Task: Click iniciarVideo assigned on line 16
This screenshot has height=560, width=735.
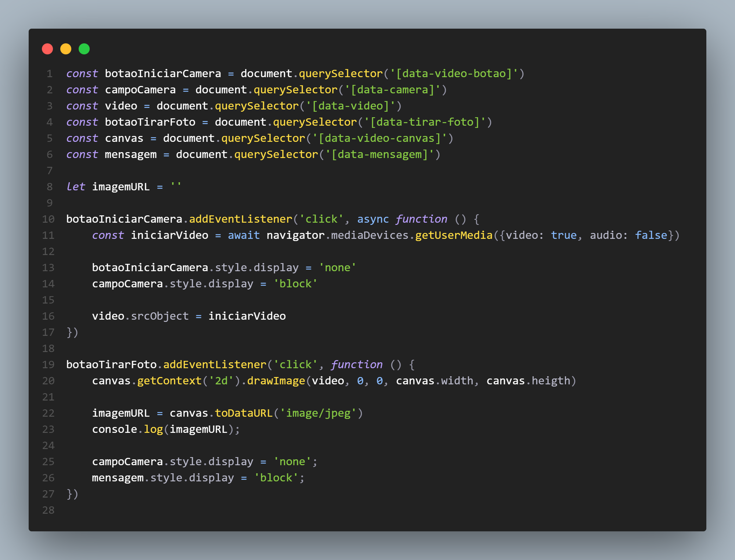Action: pyautogui.click(x=247, y=316)
